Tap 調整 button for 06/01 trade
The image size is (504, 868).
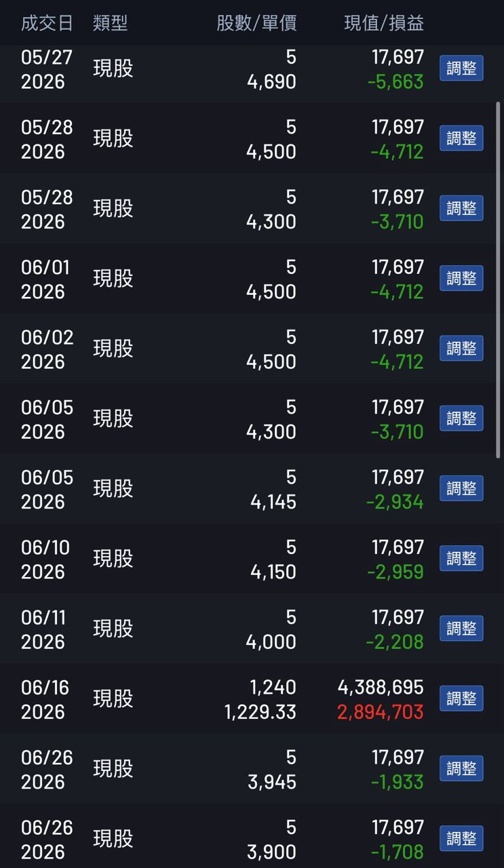(x=461, y=278)
